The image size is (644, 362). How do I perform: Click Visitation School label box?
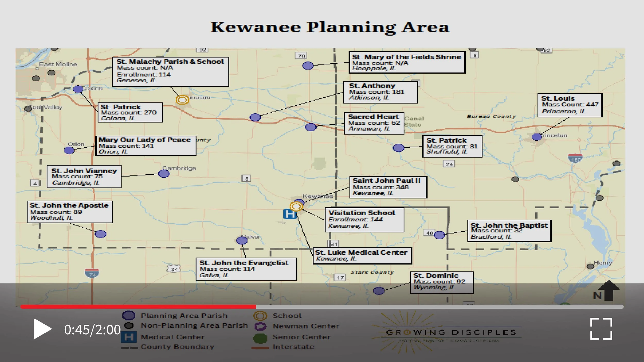point(364,220)
